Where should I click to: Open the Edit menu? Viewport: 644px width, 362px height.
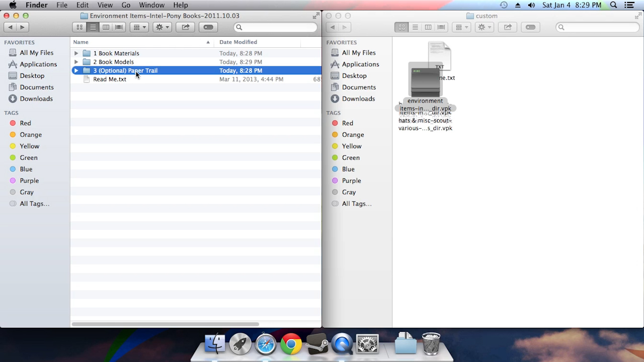click(x=83, y=5)
